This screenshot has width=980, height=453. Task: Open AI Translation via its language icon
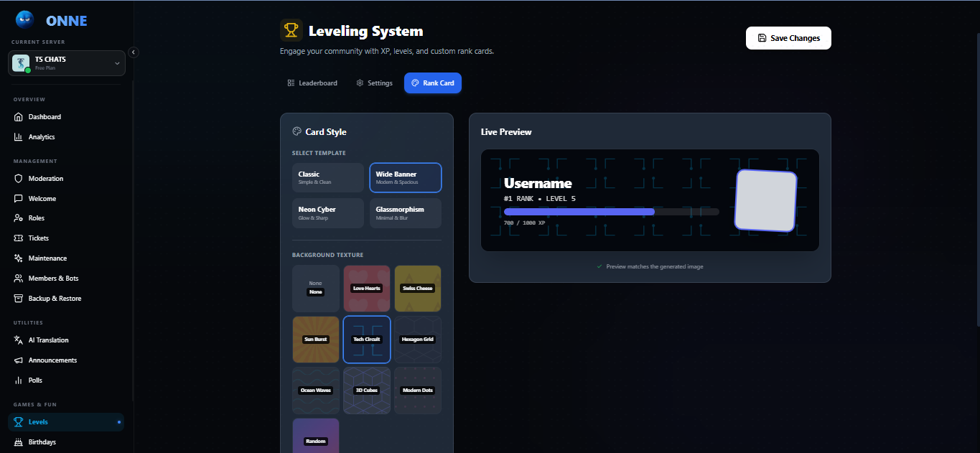point(19,340)
